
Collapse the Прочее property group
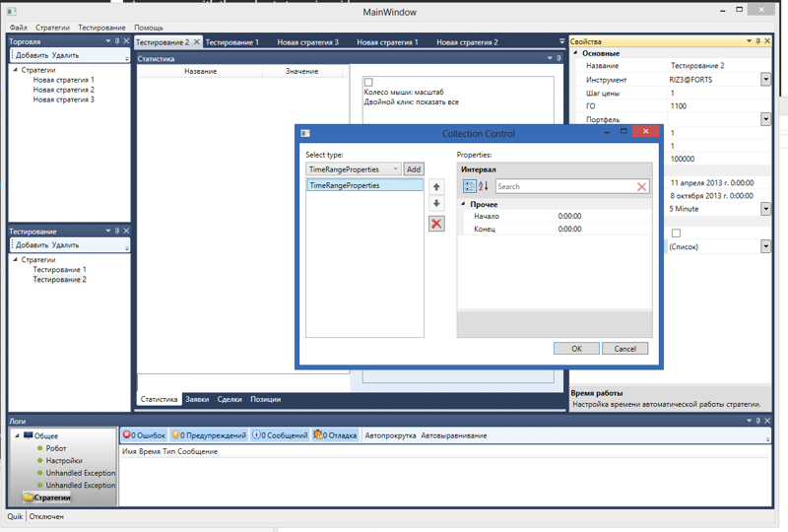click(463, 204)
